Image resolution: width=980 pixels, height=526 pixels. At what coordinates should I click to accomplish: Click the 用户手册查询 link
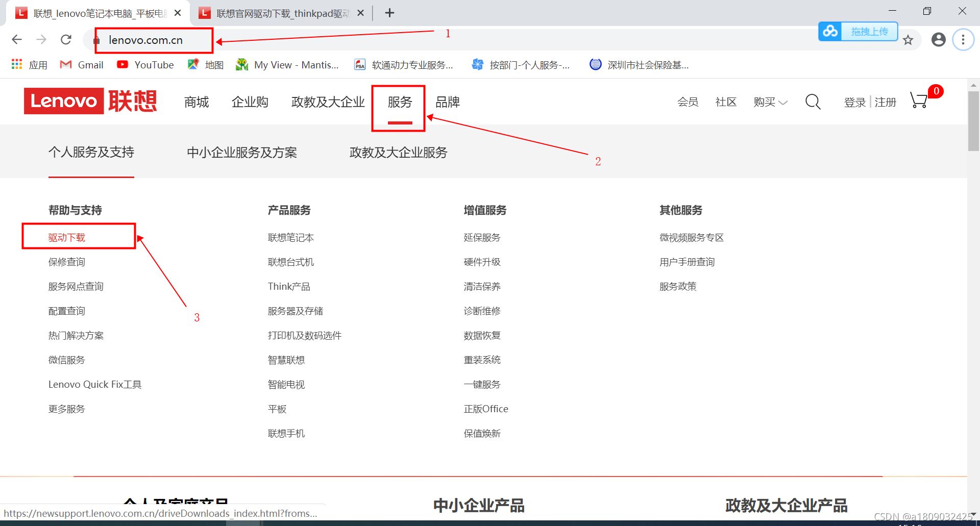(687, 262)
